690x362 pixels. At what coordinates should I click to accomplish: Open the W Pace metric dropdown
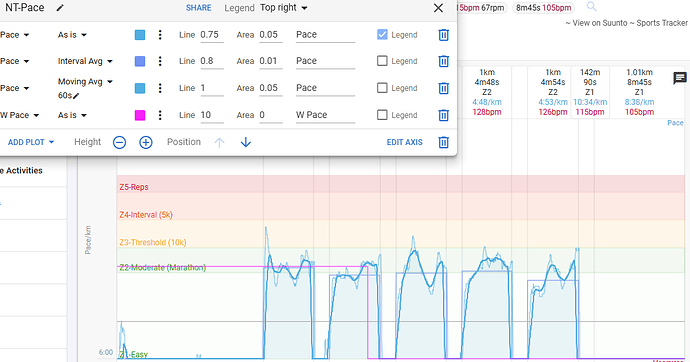[x=20, y=115]
